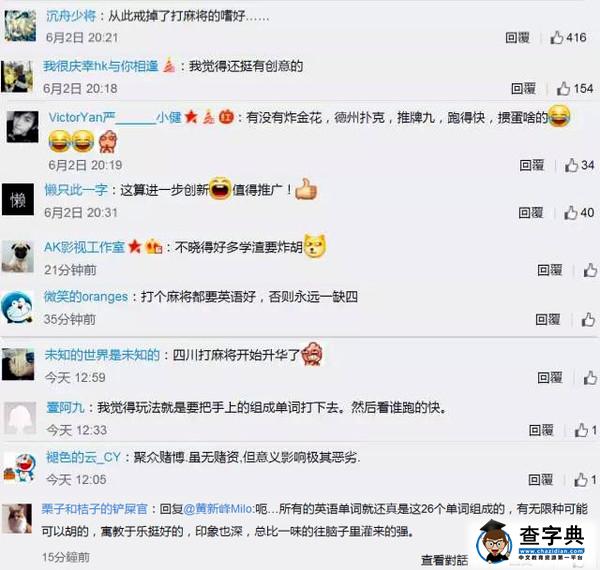This screenshot has width=600, height=570.
Task: Open Doraemon avatar of 微笑的oranges
Action: 17,307
